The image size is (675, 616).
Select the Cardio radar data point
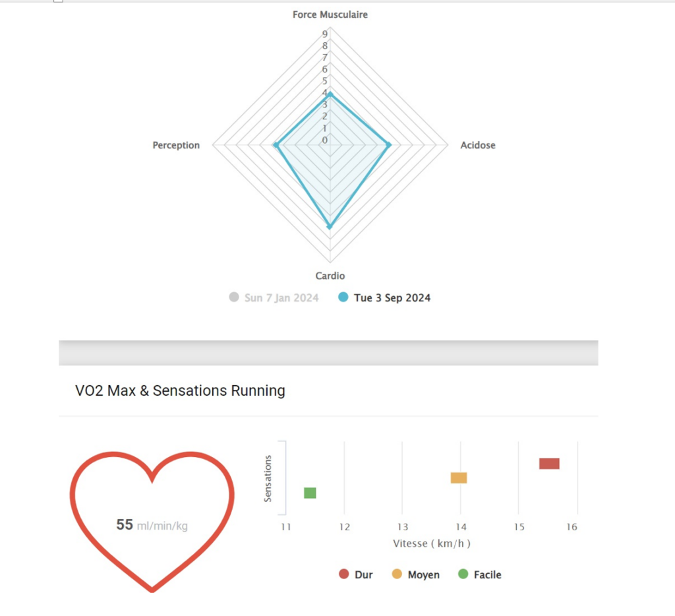pyautogui.click(x=330, y=226)
